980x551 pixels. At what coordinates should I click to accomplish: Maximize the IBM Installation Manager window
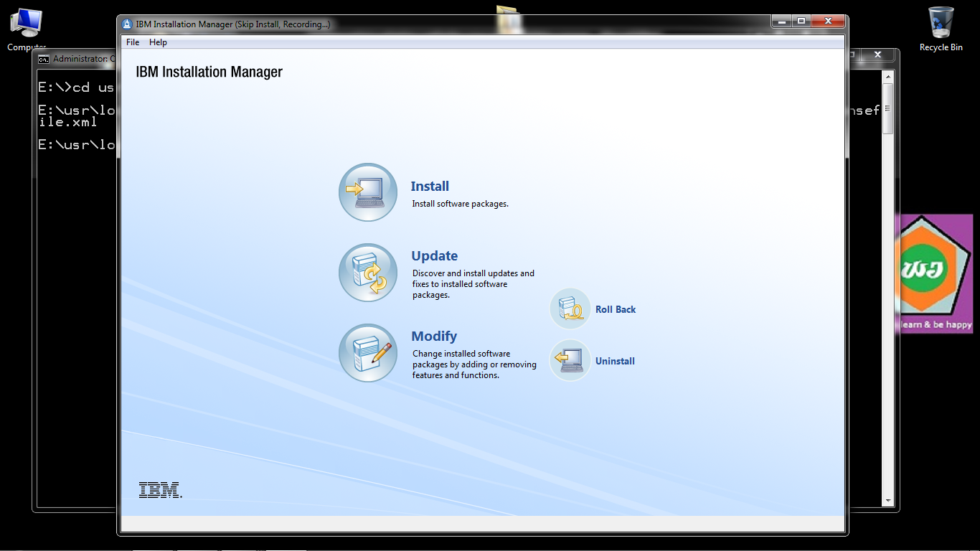point(801,22)
